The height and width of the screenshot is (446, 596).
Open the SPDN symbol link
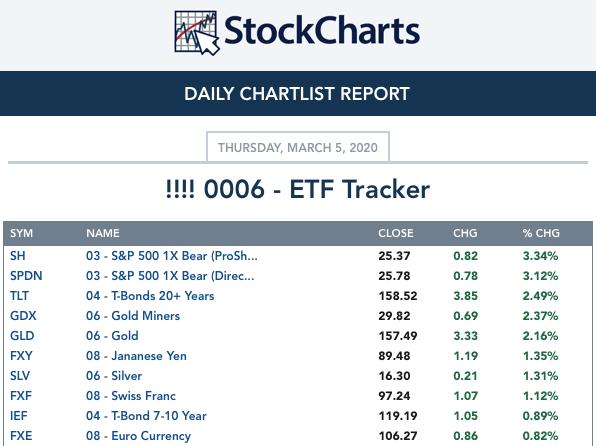[x=26, y=276]
